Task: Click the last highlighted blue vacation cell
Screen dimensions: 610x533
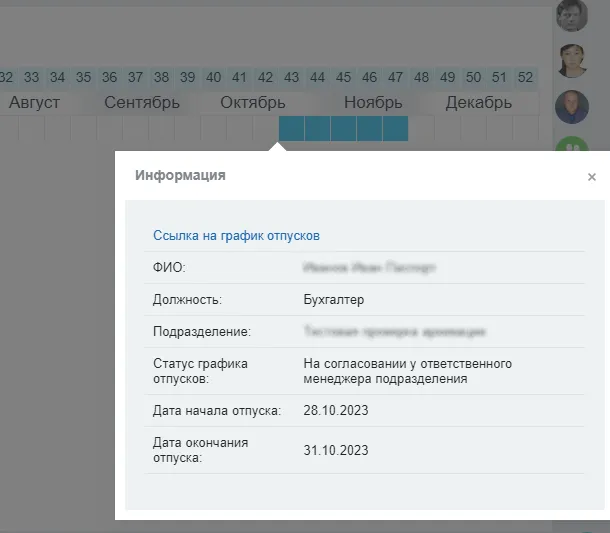Action: tap(396, 128)
